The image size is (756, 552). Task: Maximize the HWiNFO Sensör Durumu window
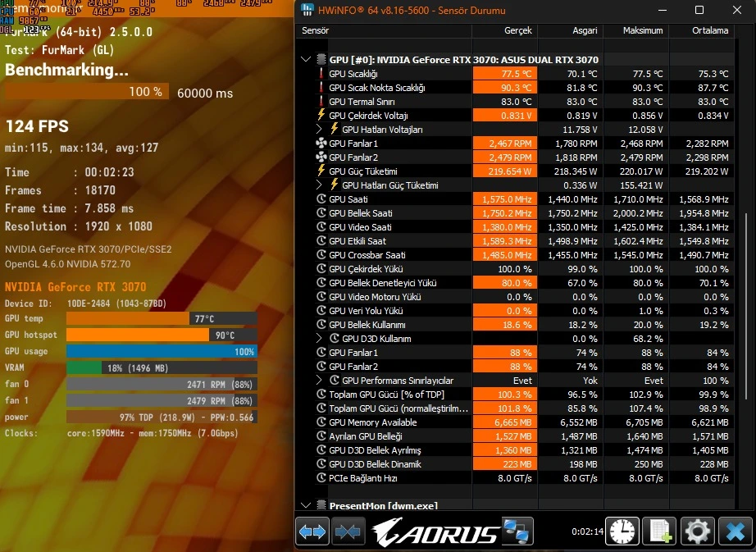point(699,10)
